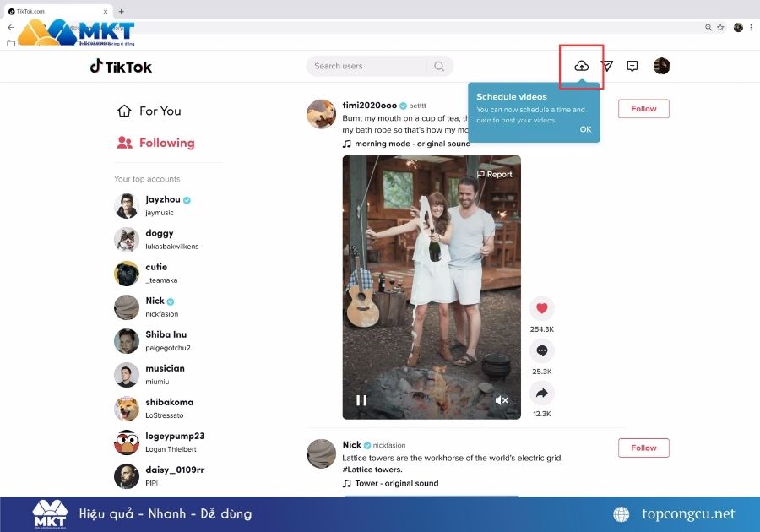Open Nick username in the feed post
The height and width of the screenshot is (532, 760).
point(351,445)
